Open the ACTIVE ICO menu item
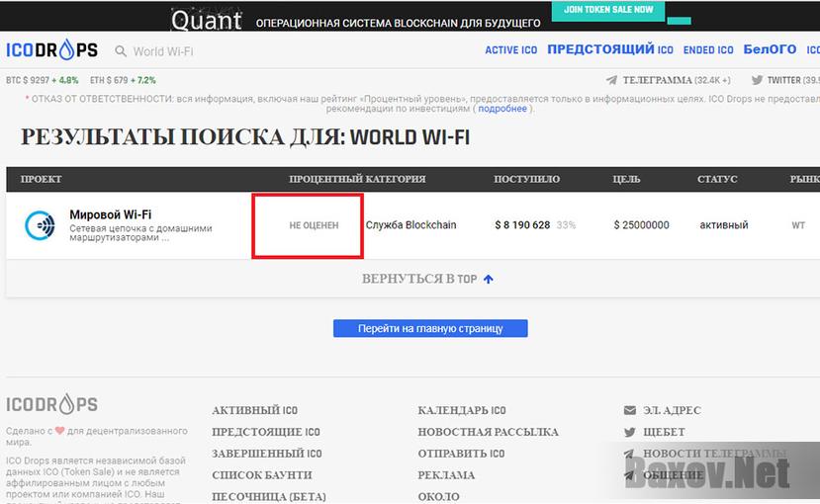The width and height of the screenshot is (820, 504). tap(511, 50)
